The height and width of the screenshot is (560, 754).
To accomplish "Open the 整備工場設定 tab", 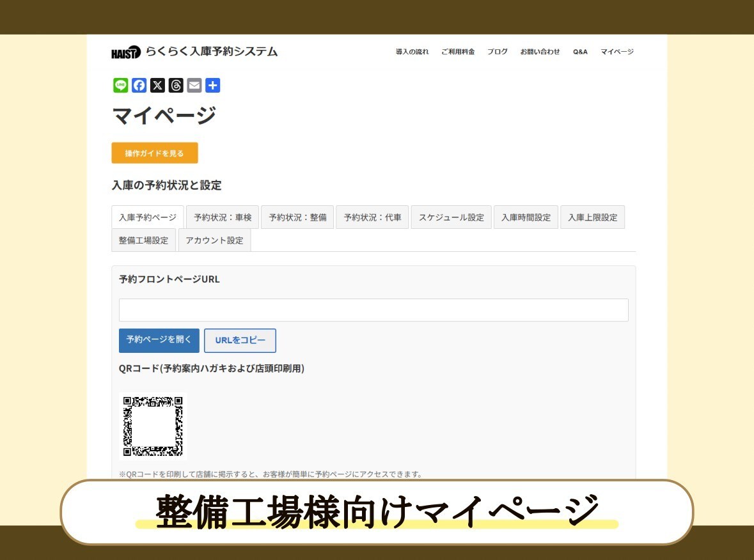I will (x=144, y=240).
